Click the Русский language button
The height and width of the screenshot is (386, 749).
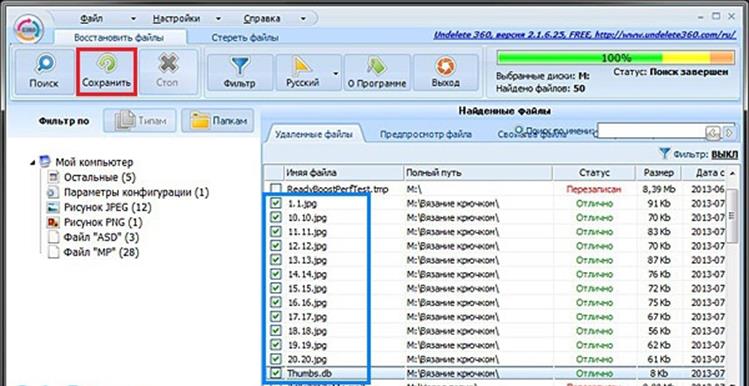pyautogui.click(x=303, y=72)
